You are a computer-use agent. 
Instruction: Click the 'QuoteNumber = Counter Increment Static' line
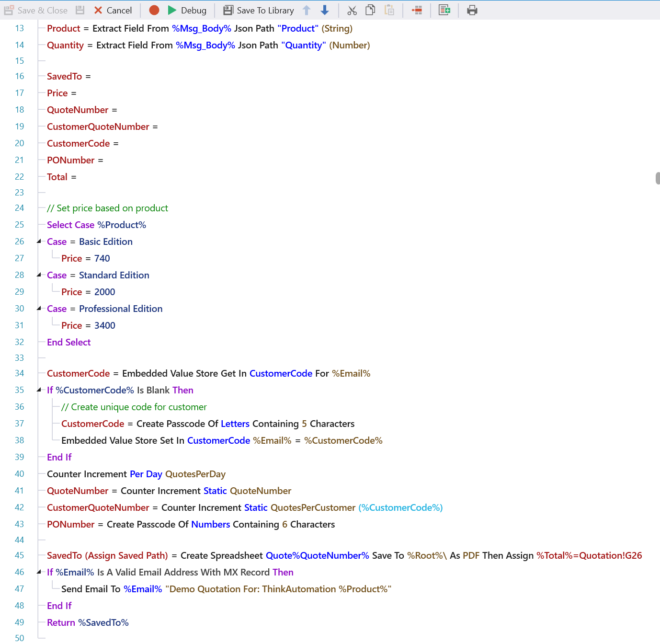tap(169, 491)
